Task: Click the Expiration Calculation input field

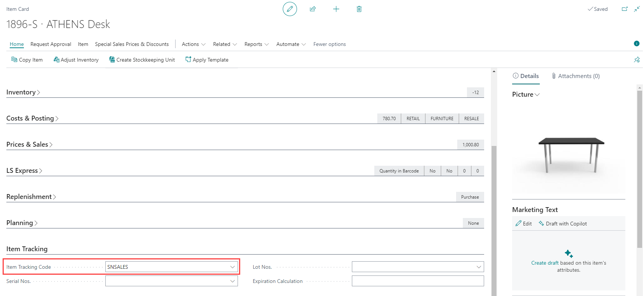Action: pos(418,281)
